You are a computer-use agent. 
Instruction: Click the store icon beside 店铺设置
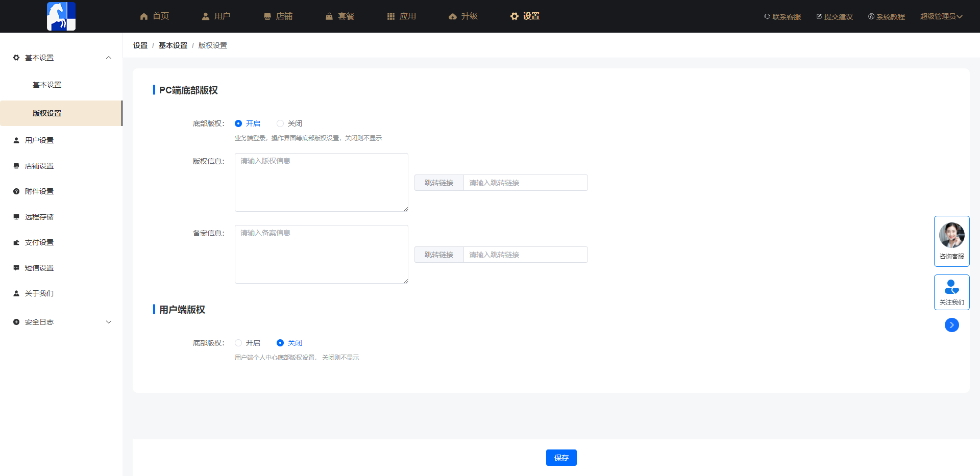(16, 166)
